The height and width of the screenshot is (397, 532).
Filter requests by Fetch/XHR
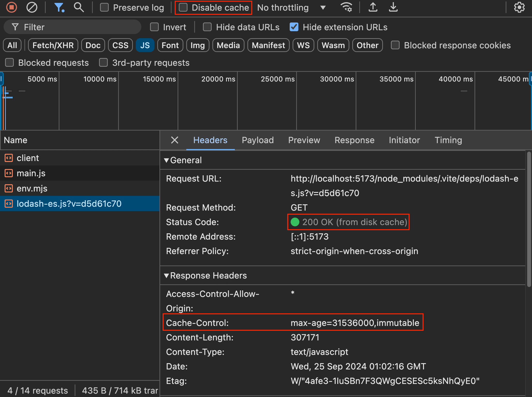point(53,45)
